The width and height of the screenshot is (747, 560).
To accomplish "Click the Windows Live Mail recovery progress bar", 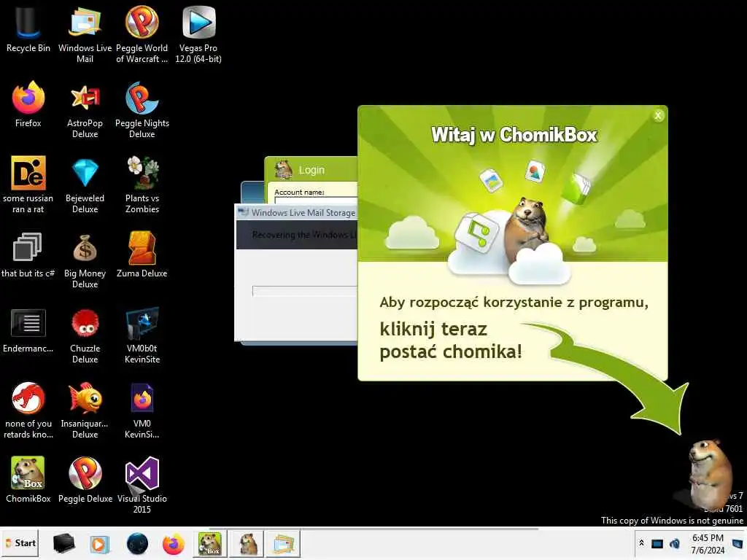I will (x=305, y=291).
